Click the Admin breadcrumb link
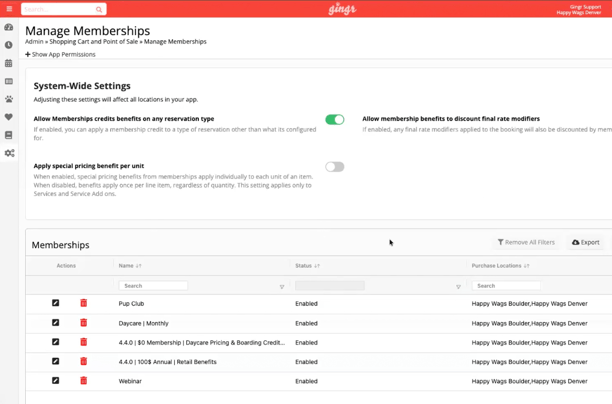 pos(34,41)
